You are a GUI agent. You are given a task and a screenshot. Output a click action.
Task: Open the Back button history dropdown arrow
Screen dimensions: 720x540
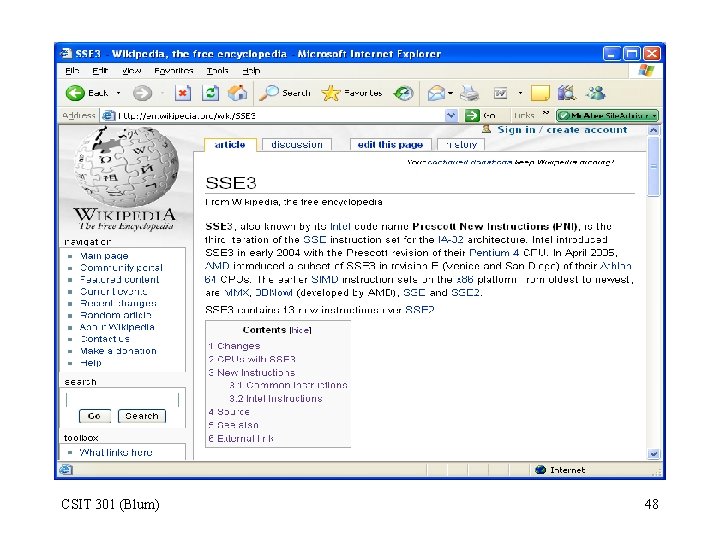tap(118, 93)
